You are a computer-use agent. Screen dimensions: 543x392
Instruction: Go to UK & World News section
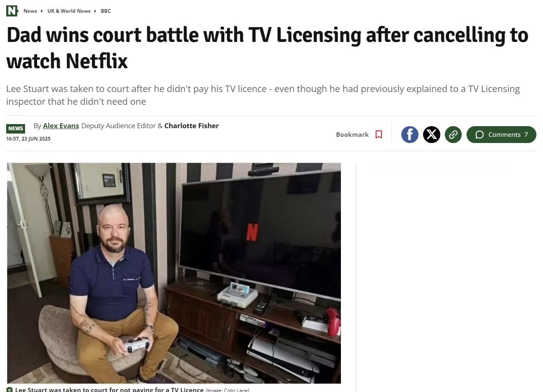[69, 11]
